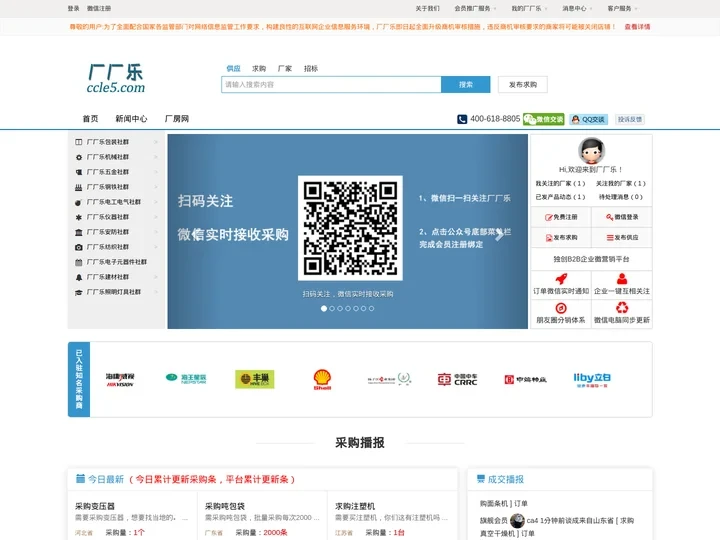720x540 pixels.
Task: Click 发布供应 in the user panel
Action: [622, 237]
